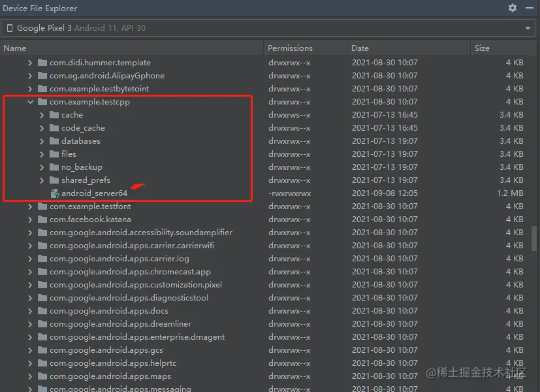Expand com.google.android.apps.maps folder
The image size is (540, 392).
tap(30, 376)
